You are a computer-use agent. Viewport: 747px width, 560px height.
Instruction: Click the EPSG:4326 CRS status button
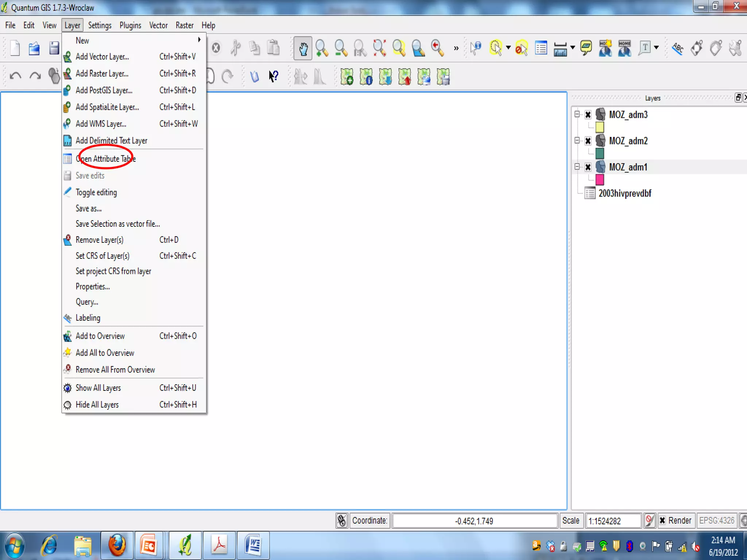pos(716,520)
